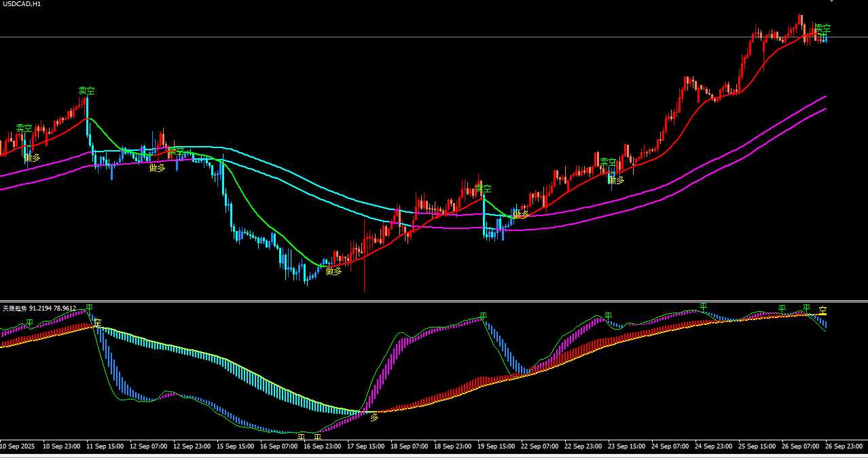868x458 pixels.
Task: Click the 10 Sep 2025 time axis label
Action: 17,446
